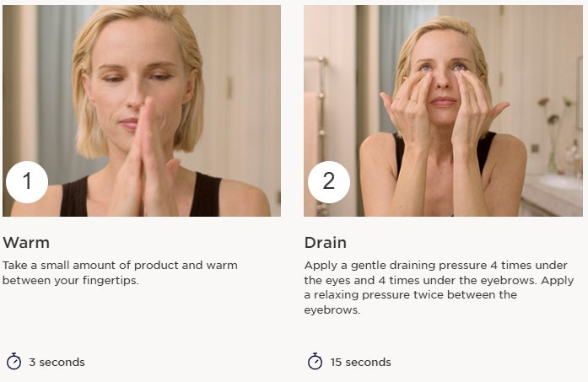Click the stopwatch icon beside 3 seconds
Image resolution: width=588 pixels, height=382 pixels.
(x=13, y=362)
